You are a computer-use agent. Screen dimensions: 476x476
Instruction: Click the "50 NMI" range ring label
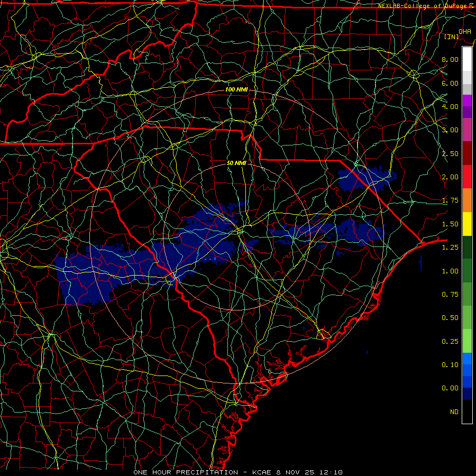click(236, 163)
